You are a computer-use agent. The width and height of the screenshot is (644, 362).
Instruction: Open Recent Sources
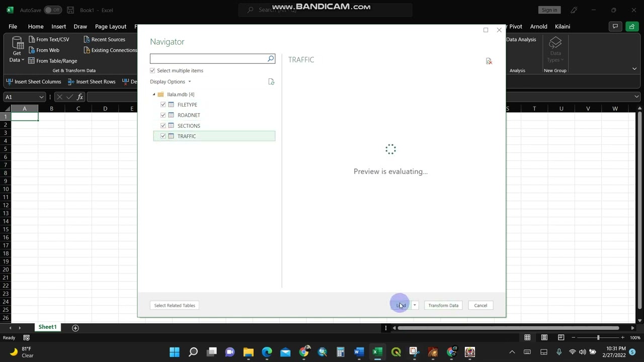[104, 39]
